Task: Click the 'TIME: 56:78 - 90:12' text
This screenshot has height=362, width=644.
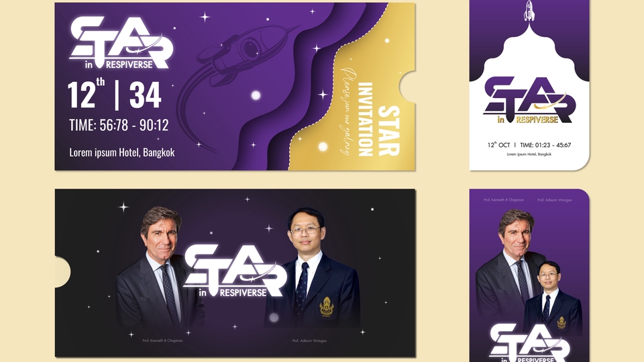Action: 119,125
